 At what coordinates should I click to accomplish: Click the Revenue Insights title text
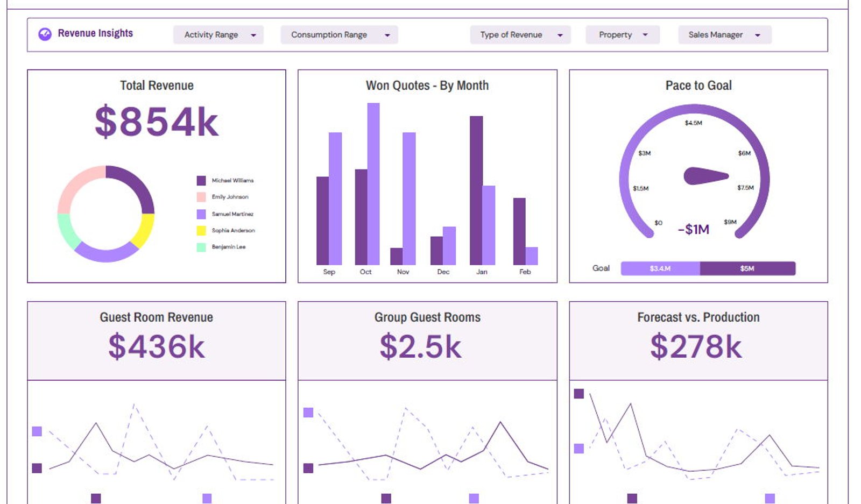click(x=95, y=33)
